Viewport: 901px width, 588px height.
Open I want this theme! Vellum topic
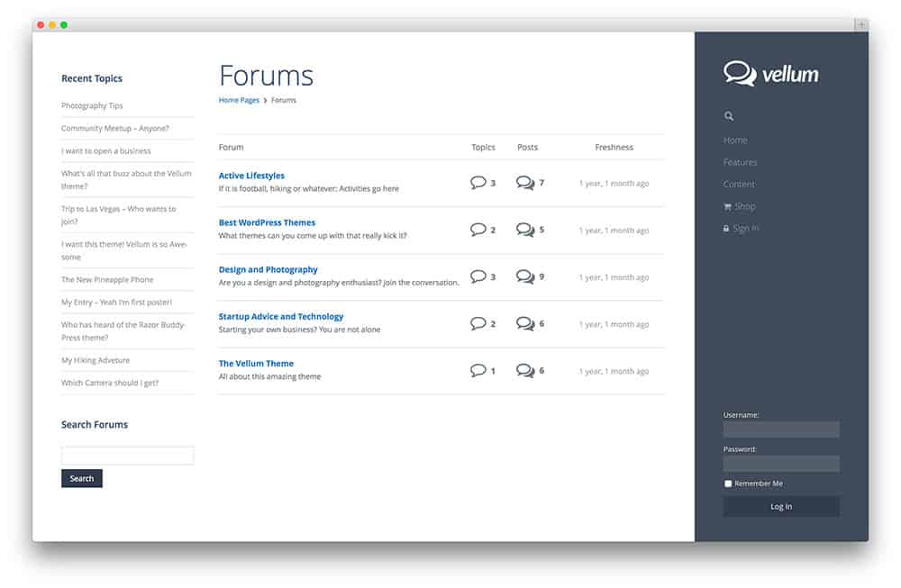coord(124,251)
